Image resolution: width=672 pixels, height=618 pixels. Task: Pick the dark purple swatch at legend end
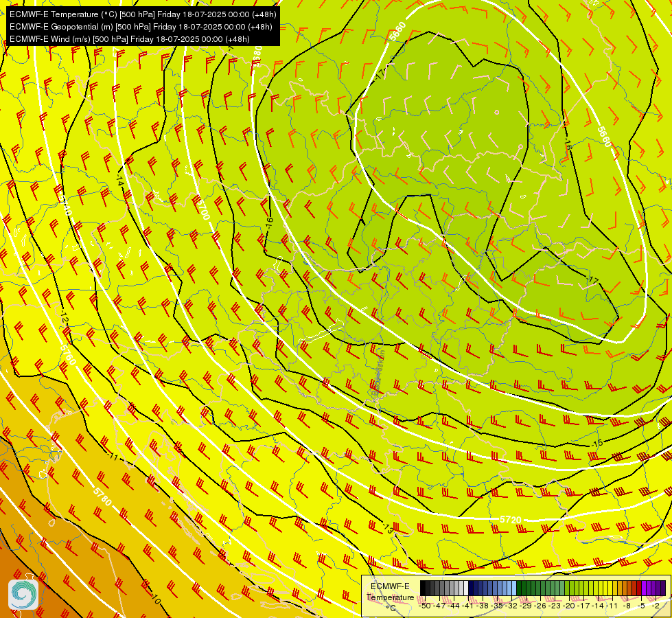(663, 588)
